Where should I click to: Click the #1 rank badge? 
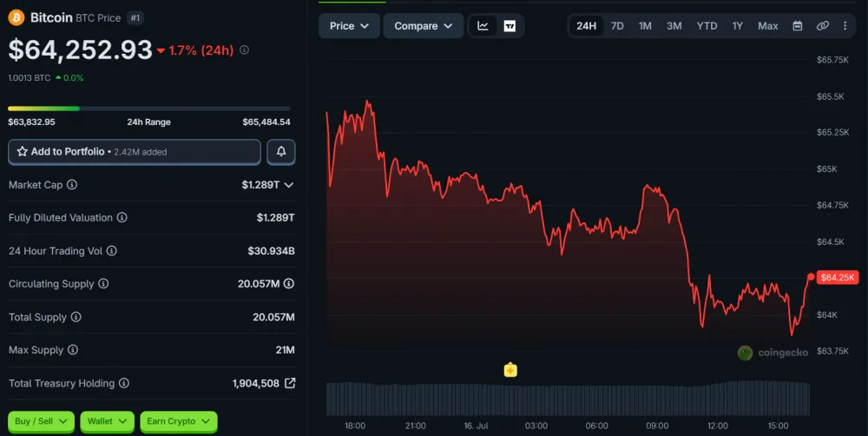pos(135,17)
